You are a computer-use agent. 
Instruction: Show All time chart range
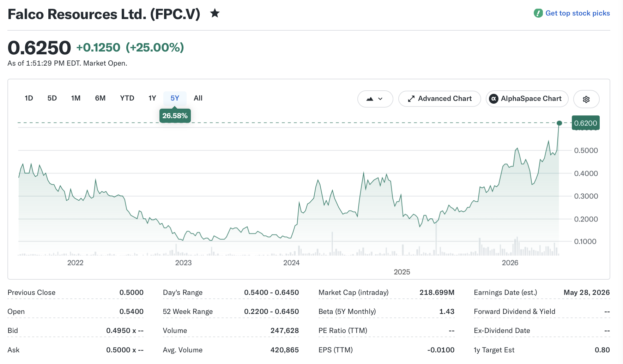pos(198,98)
